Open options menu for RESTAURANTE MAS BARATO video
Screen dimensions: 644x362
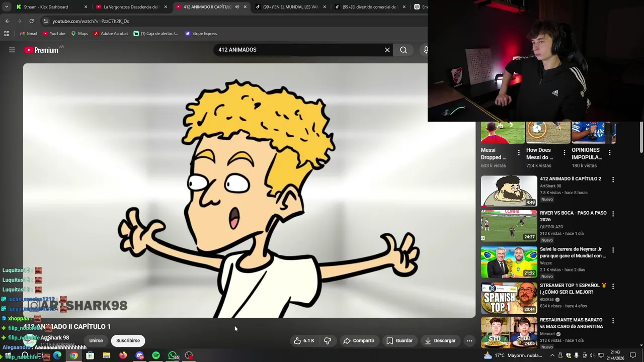613,321
